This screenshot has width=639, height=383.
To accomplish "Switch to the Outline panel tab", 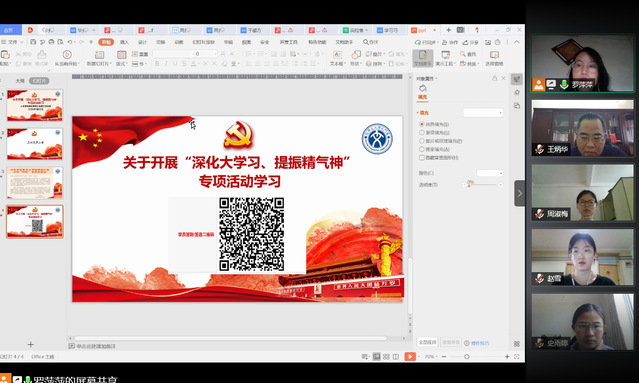I will coord(20,81).
